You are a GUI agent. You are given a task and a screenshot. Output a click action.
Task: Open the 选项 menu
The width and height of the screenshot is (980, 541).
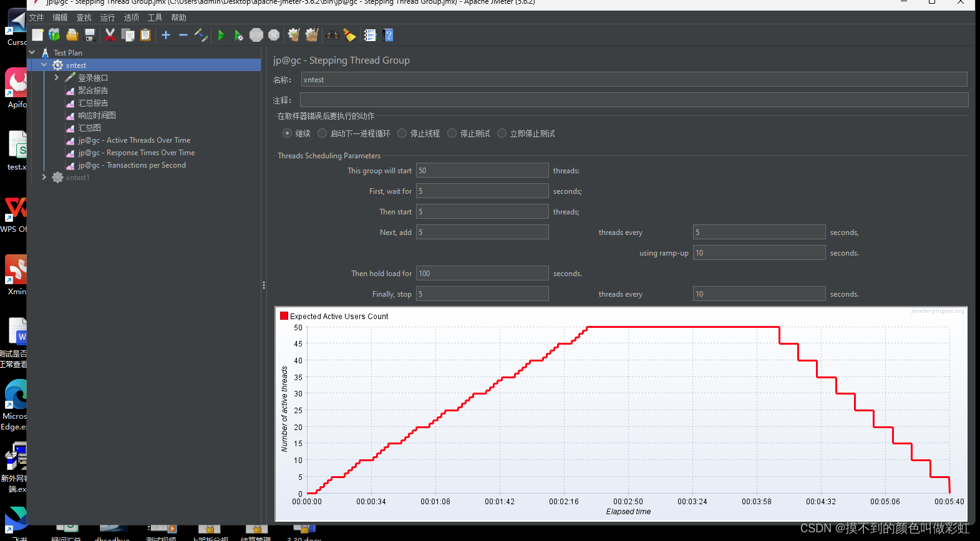pyautogui.click(x=131, y=17)
